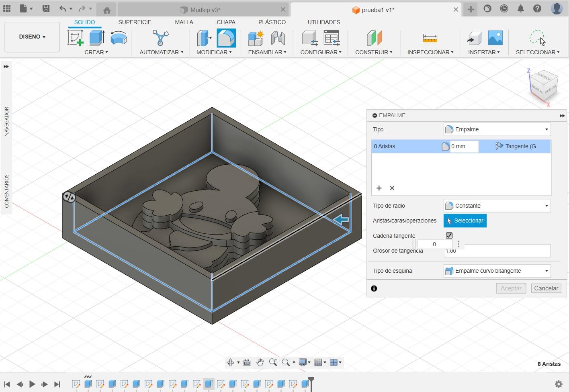Open a new design tab with plus
569x392 pixels.
click(471, 9)
